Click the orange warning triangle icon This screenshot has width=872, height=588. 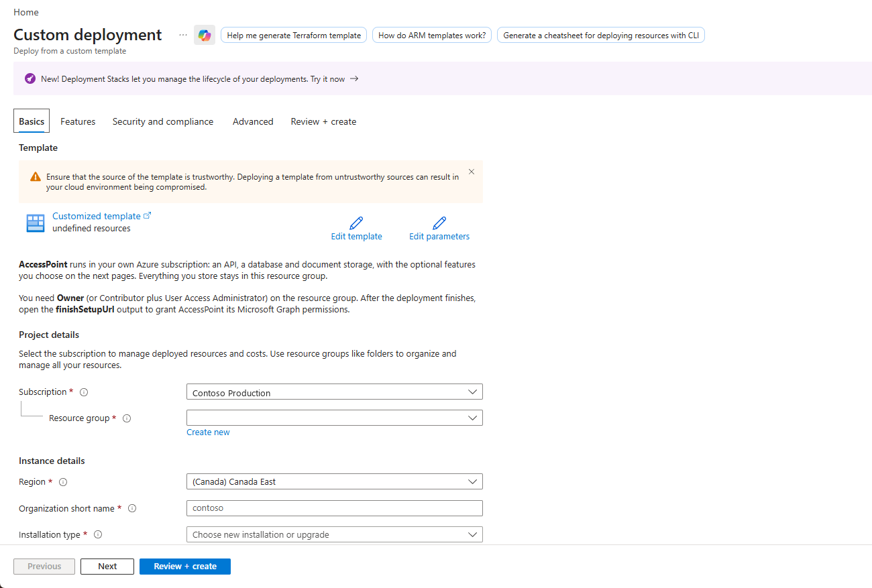point(36,177)
